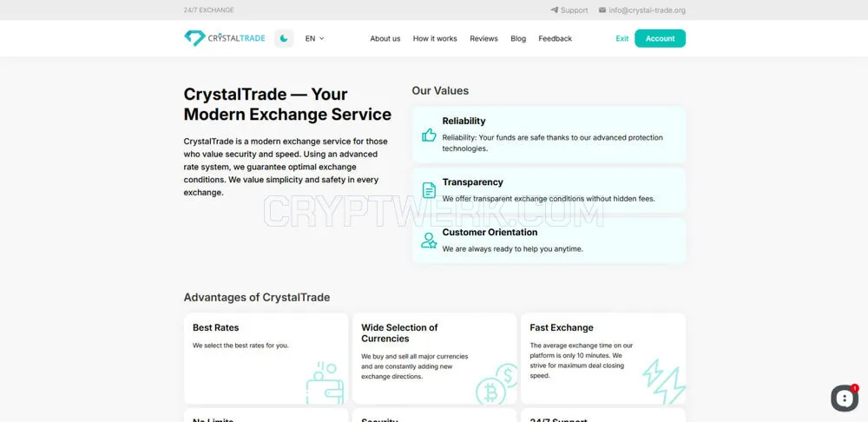Click the CrystalTrade diamond logo
This screenshot has height=422, width=868.
(x=224, y=38)
